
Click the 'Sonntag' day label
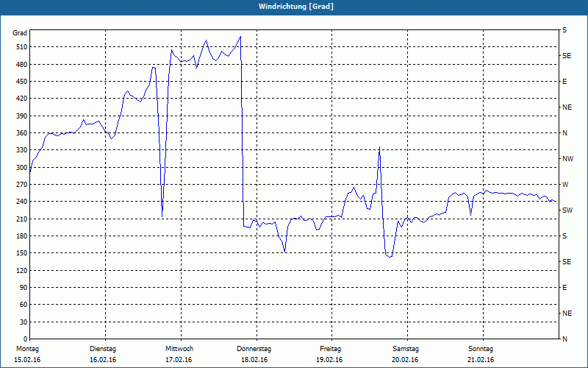click(481, 349)
